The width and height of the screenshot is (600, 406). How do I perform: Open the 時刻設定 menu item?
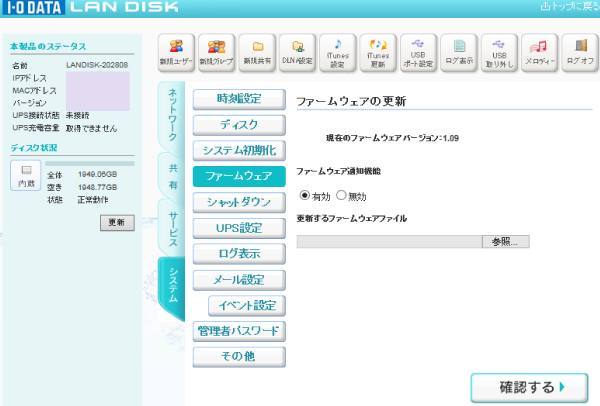point(238,99)
